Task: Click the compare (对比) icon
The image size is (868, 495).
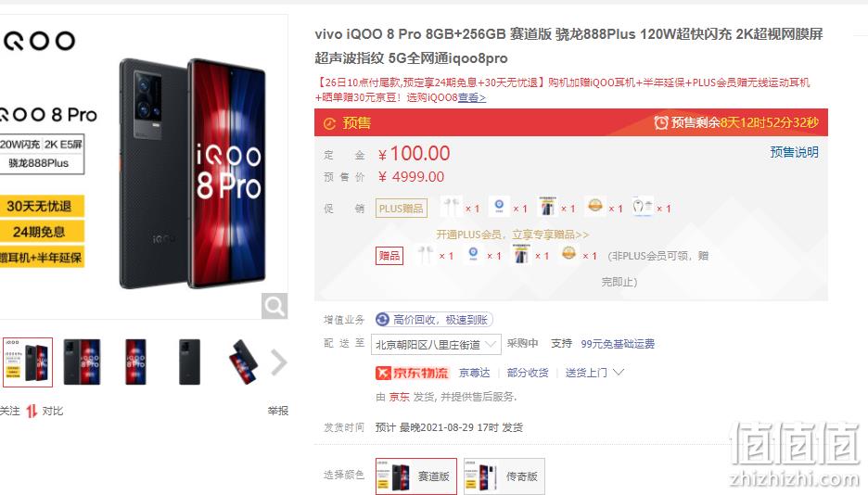Action: (32, 411)
